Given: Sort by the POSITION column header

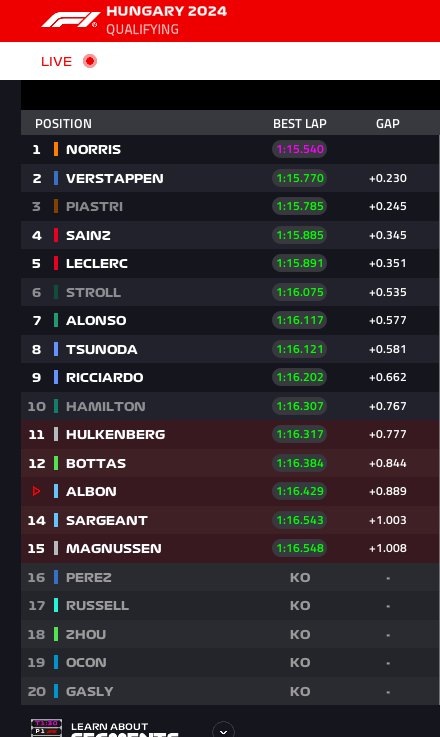Looking at the screenshot, I should [x=63, y=124].
